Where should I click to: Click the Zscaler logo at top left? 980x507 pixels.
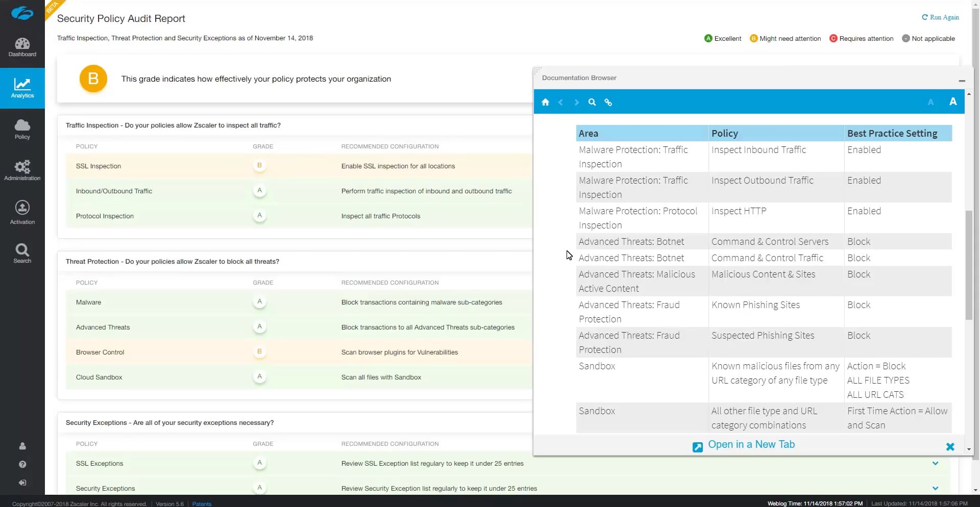click(x=22, y=13)
